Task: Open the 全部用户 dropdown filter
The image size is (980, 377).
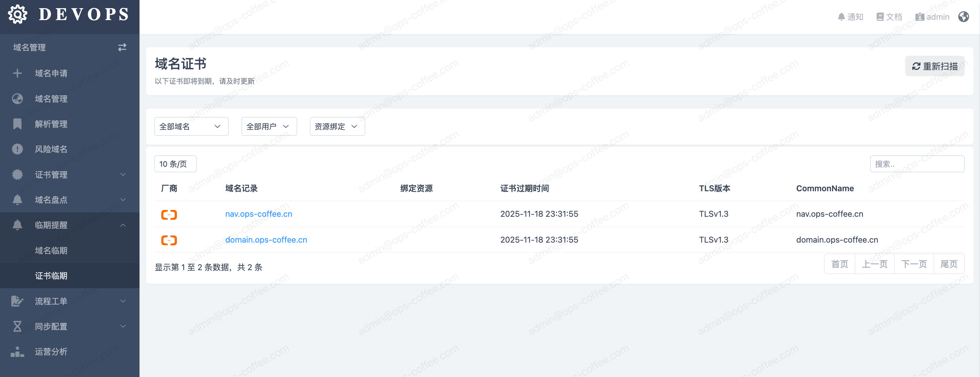Action: pos(268,126)
